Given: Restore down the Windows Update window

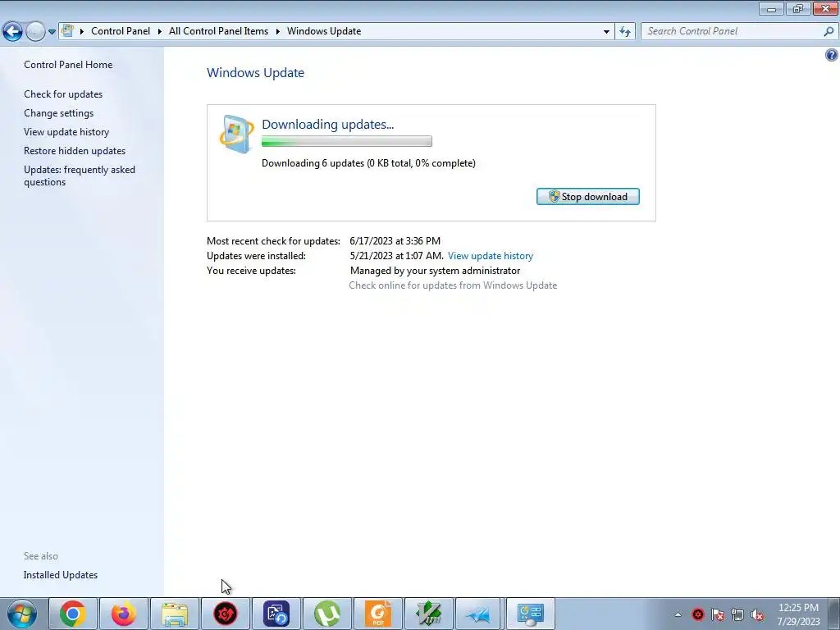Looking at the screenshot, I should [x=798, y=8].
